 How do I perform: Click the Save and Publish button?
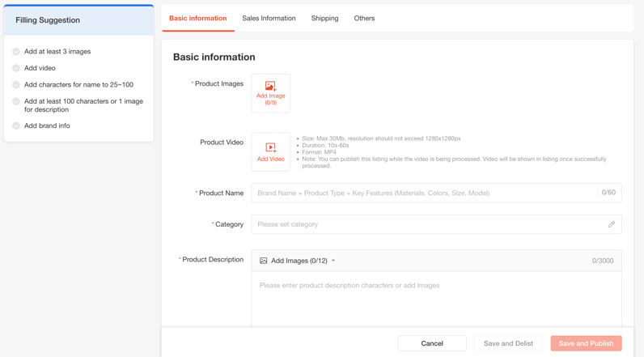tap(586, 343)
